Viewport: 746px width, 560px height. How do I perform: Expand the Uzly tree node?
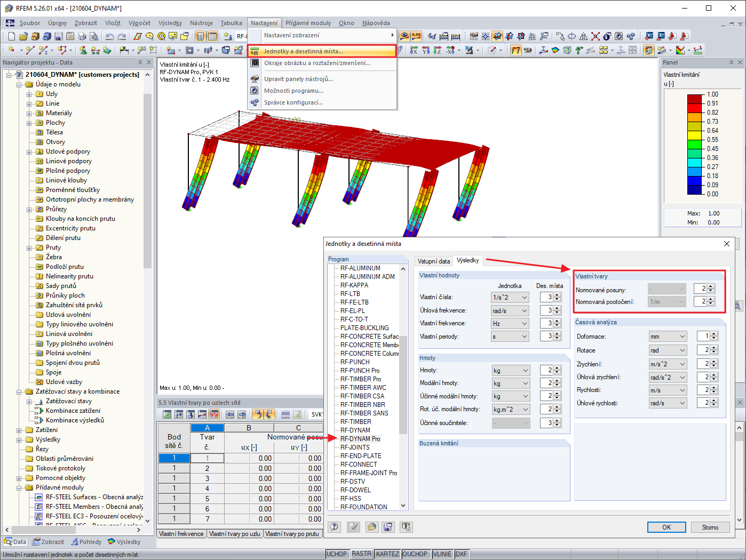click(29, 94)
